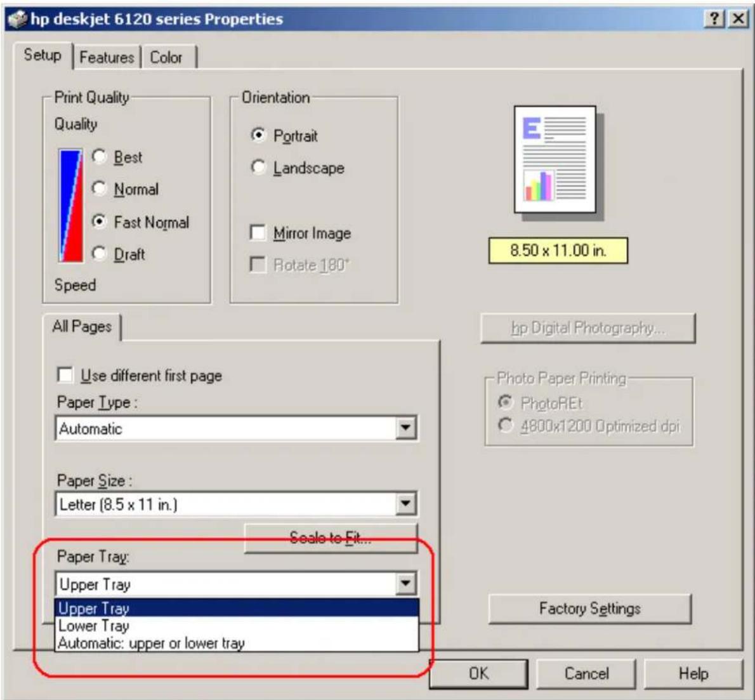Click the Paper Type : label
This screenshot has height=700, width=755.
97,402
